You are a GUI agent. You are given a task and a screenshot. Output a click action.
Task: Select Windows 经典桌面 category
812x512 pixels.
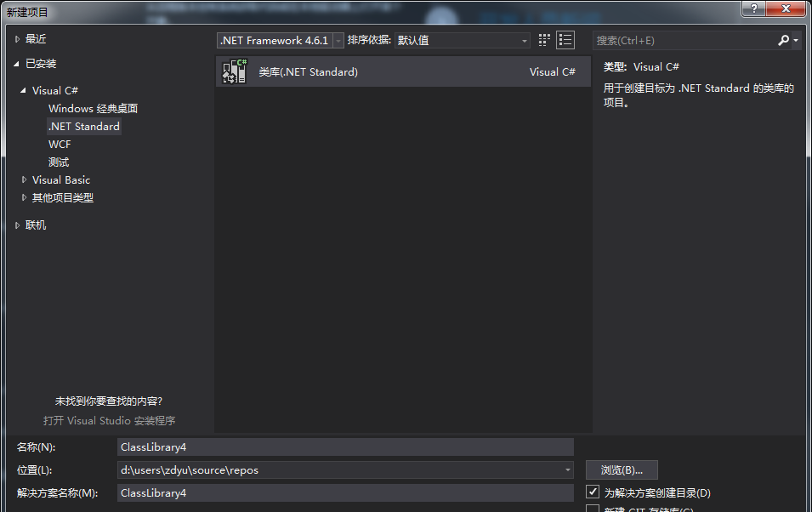pyautogui.click(x=94, y=108)
